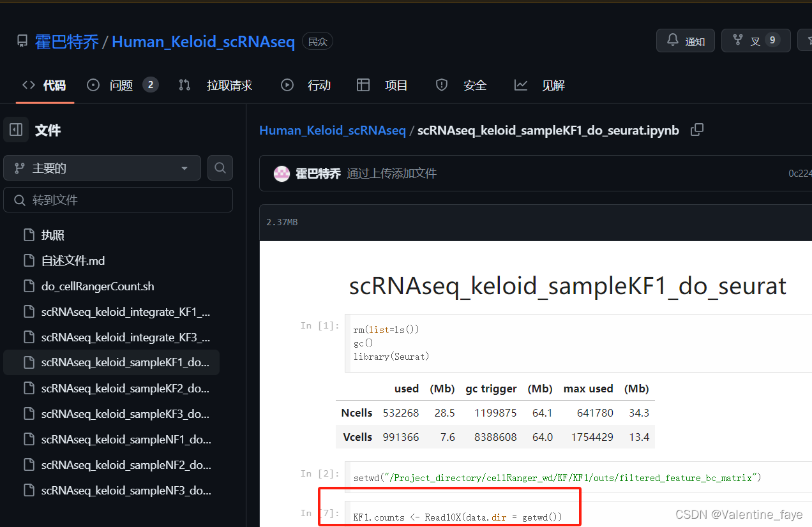Open the notifications bell icon
Screen dimensions: 812x527
pyautogui.click(x=672, y=40)
